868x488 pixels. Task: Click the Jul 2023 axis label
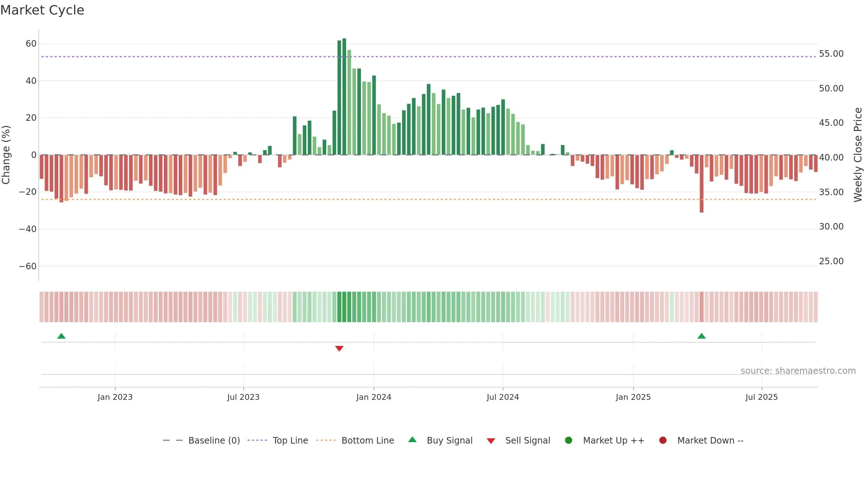(x=243, y=397)
